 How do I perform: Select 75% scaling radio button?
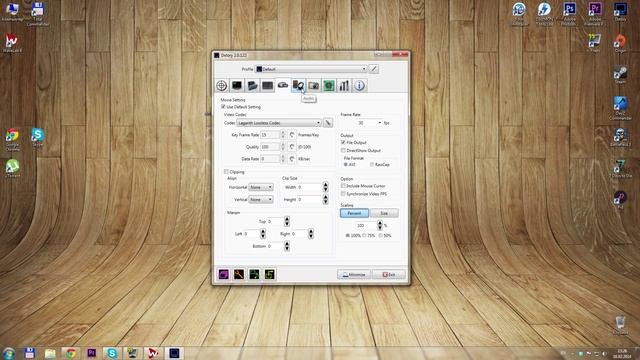click(x=364, y=236)
